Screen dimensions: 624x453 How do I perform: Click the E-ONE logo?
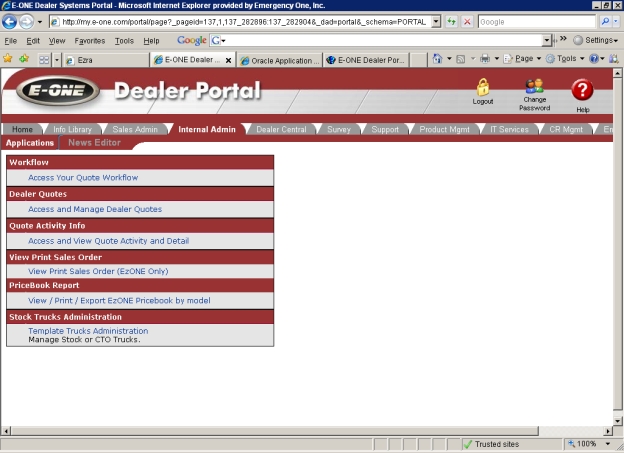pyautogui.click(x=58, y=91)
